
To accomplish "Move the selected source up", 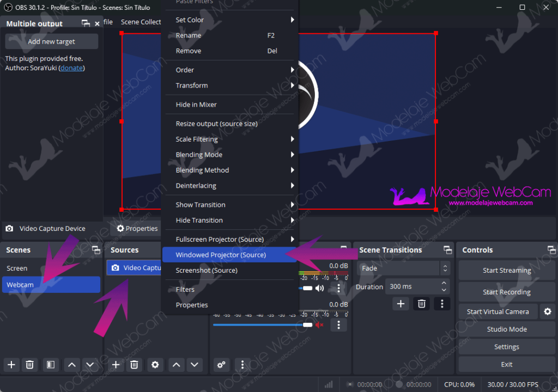I will pyautogui.click(x=176, y=365).
